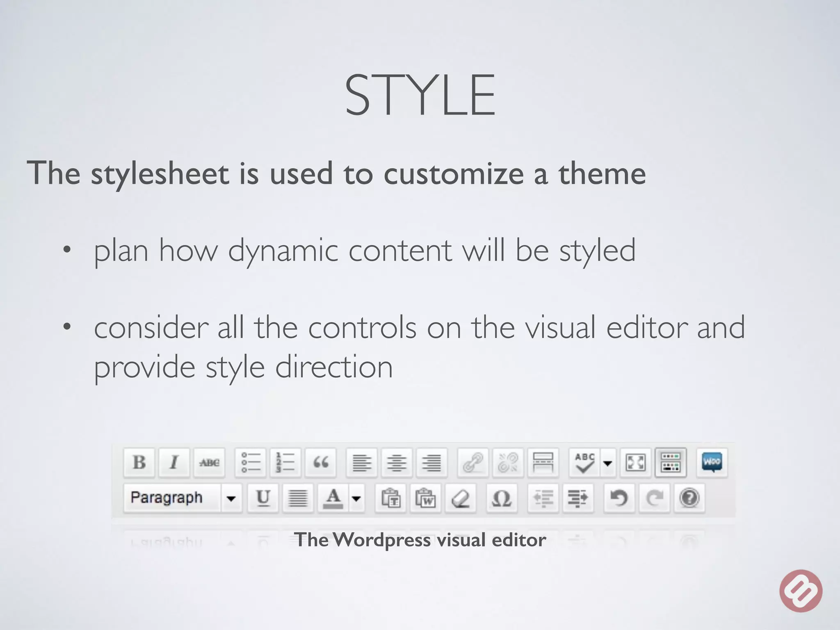The image size is (840, 630).
Task: Insert a link with chain icon
Action: click(473, 463)
